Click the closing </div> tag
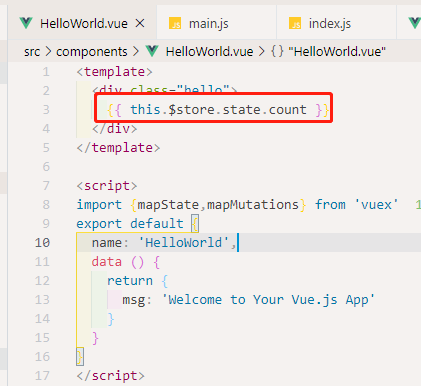Viewport: 421px width, 386px height. coord(114,129)
